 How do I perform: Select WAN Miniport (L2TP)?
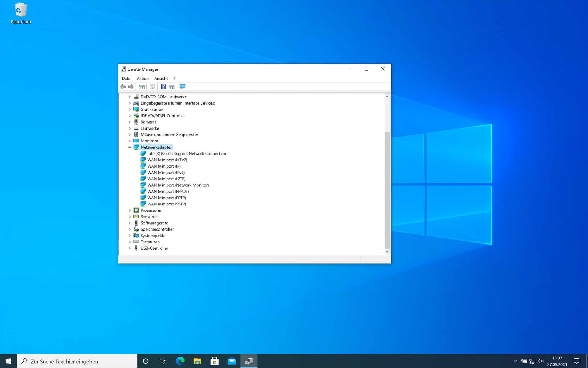[166, 179]
